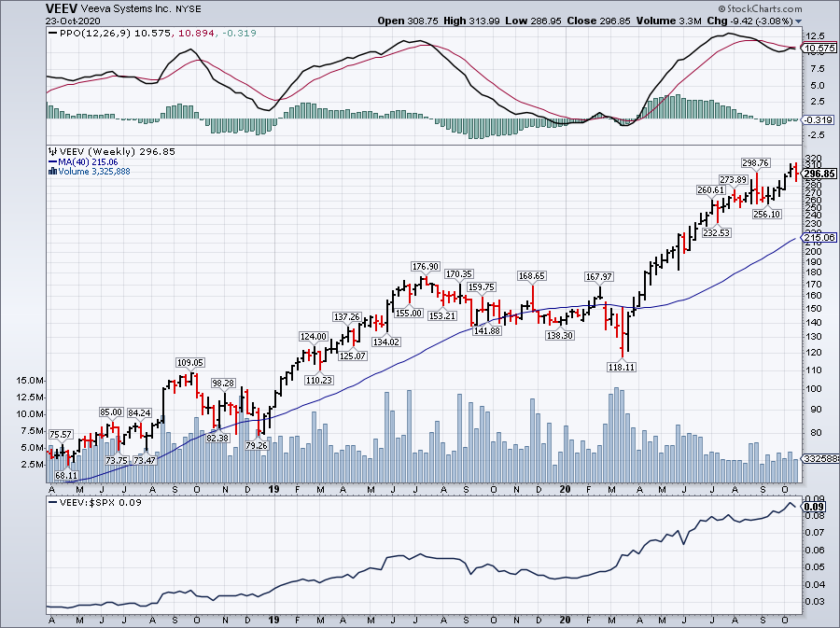
Task: Click the 84.24 price label
Action: [139, 412]
